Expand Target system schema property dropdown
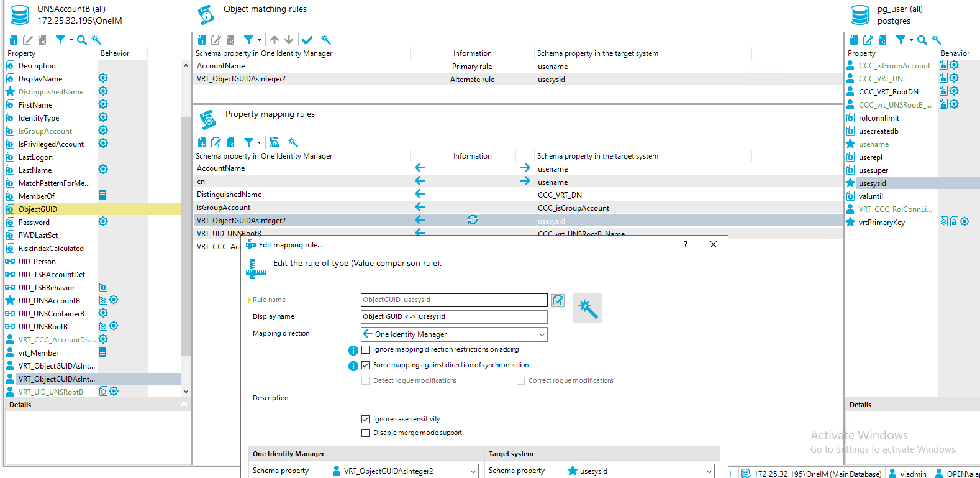Image resolution: width=980 pixels, height=478 pixels. (x=709, y=471)
